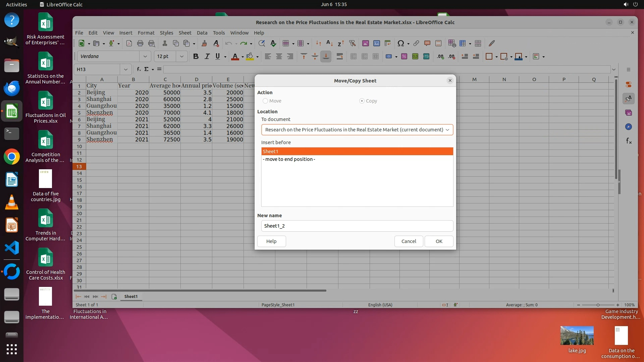Open the Data menu

tap(202, 33)
